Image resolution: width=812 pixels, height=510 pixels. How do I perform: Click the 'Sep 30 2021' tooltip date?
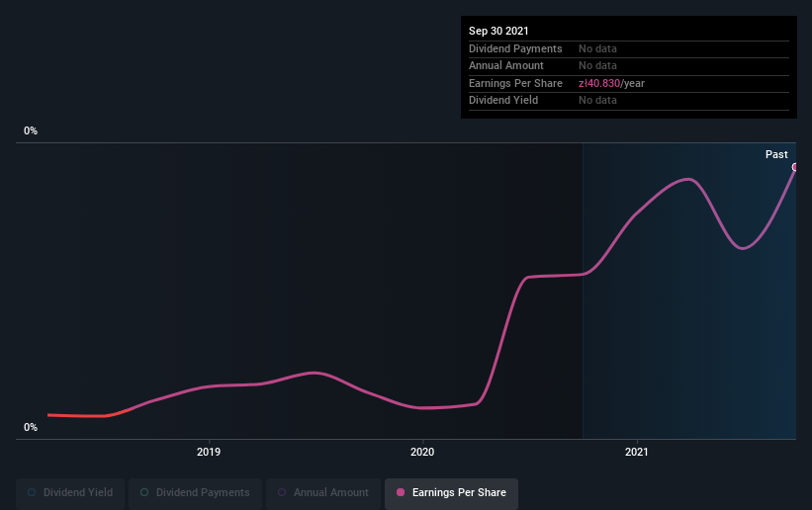[498, 31]
